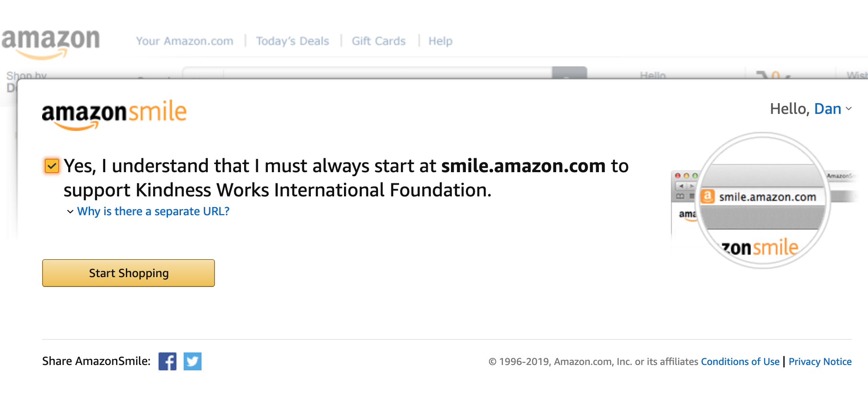The width and height of the screenshot is (868, 417).
Task: Expand 'Why is there a separate URL?'
Action: click(153, 211)
